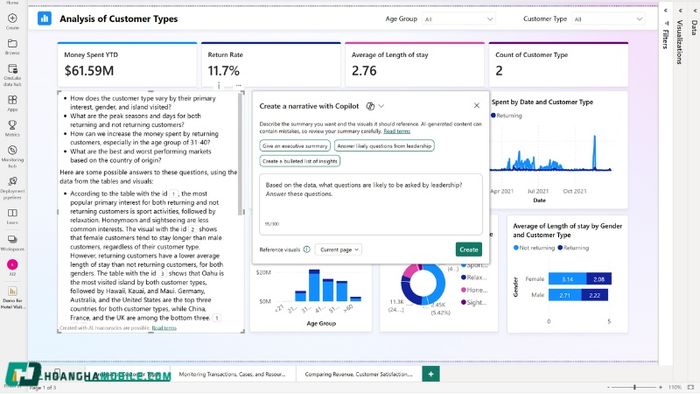Expand the Copilot options chevron
The height and width of the screenshot is (394, 700).
pyautogui.click(x=381, y=106)
